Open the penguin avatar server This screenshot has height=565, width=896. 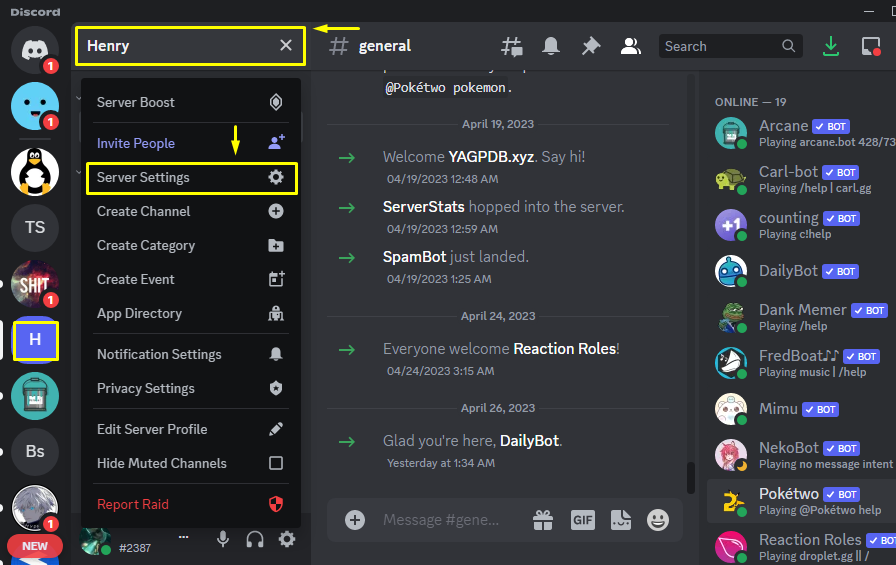tap(35, 171)
